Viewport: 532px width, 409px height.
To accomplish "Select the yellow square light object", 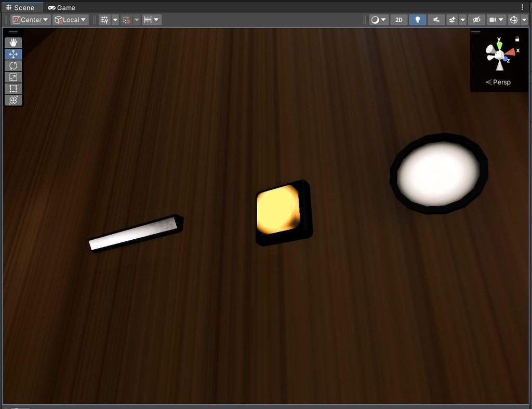I will pyautogui.click(x=284, y=212).
